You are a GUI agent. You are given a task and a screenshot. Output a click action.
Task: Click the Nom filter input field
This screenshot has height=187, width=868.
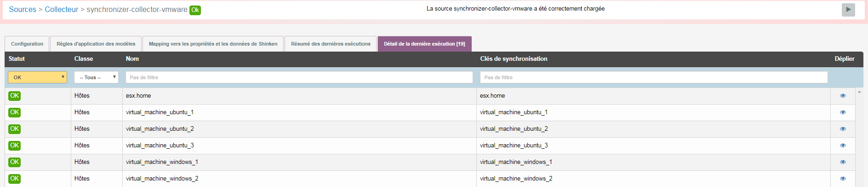coord(299,77)
